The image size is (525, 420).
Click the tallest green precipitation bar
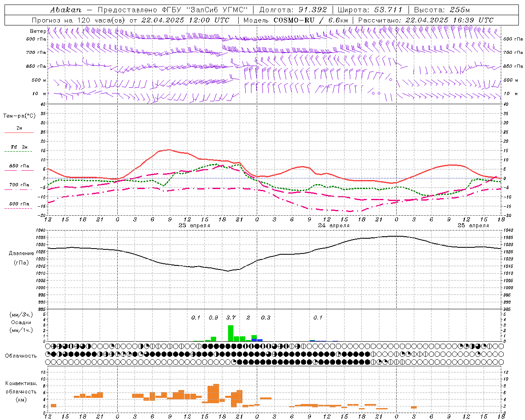(x=231, y=333)
